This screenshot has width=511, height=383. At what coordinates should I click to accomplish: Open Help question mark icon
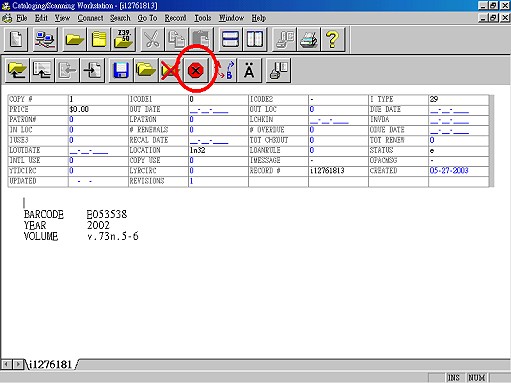point(333,39)
